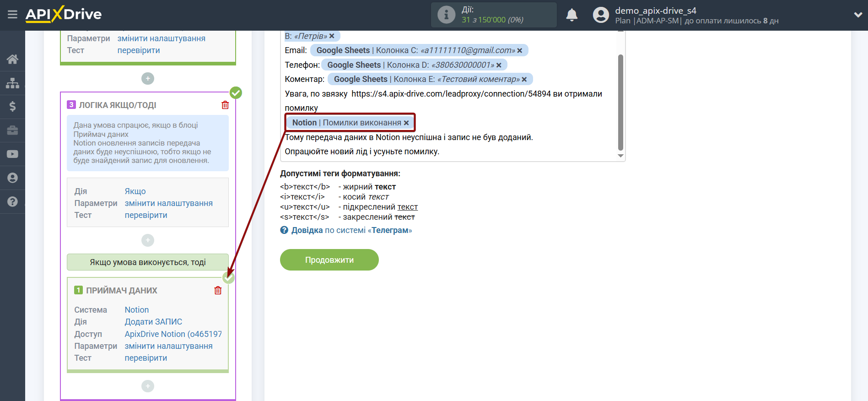
Task: Expand the account dropdown chevron
Action: (x=858, y=15)
